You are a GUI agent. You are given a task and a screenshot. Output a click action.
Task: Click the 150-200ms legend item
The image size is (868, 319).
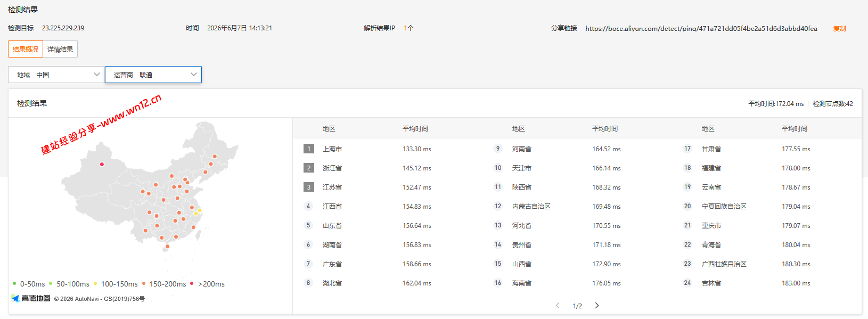pyautogui.click(x=164, y=284)
